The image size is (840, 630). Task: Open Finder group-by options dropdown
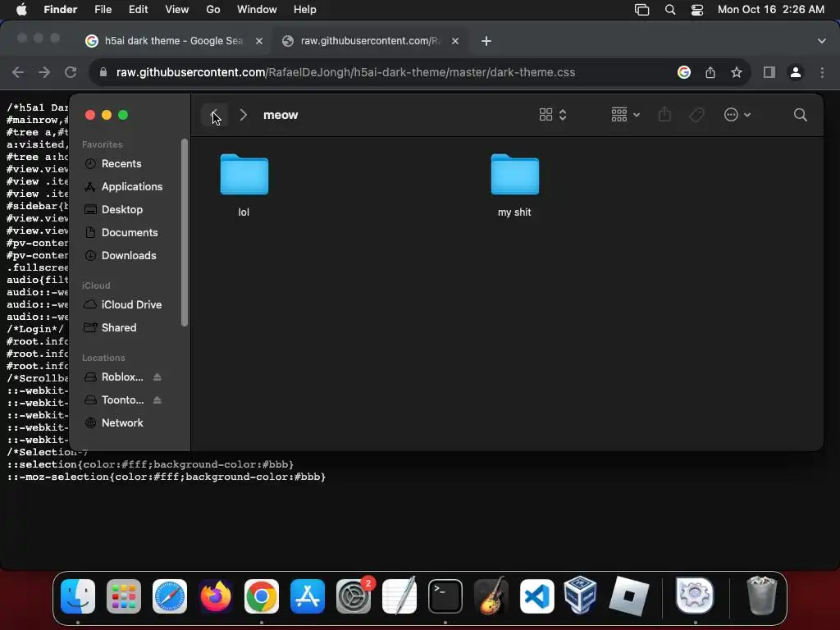pos(625,115)
